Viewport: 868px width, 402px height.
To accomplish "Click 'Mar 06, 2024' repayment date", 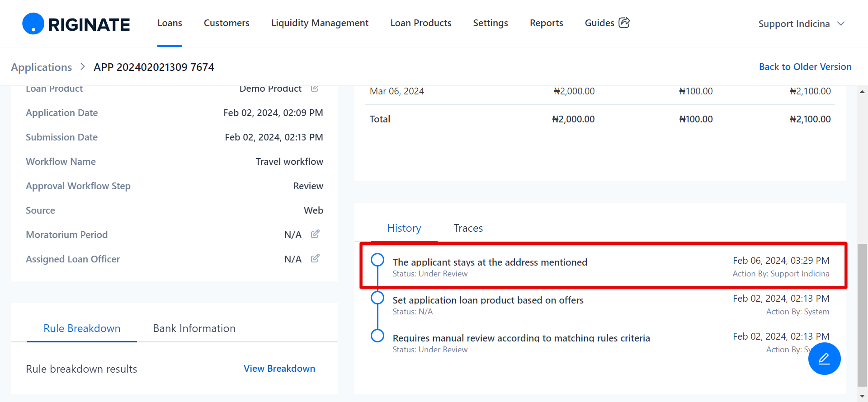I will [x=397, y=91].
